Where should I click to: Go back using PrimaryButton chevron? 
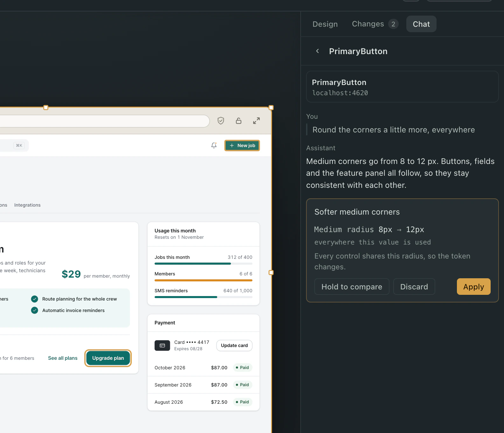tap(318, 51)
